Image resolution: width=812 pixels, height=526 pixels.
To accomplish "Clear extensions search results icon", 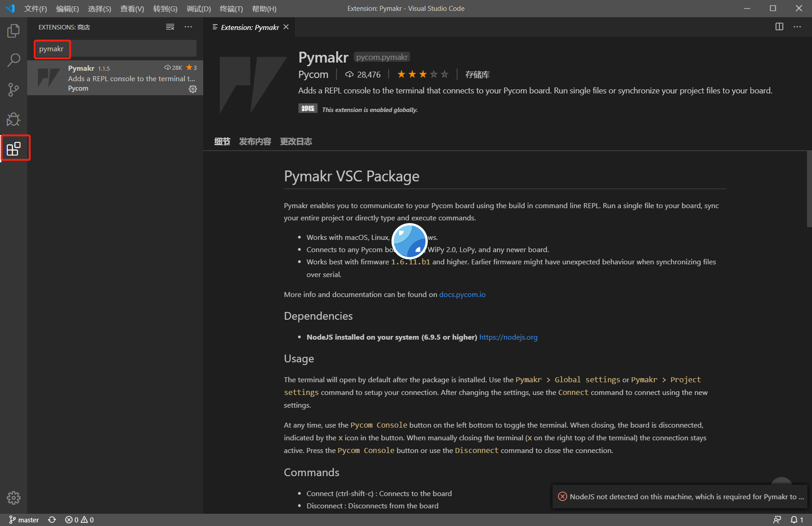I will click(170, 27).
